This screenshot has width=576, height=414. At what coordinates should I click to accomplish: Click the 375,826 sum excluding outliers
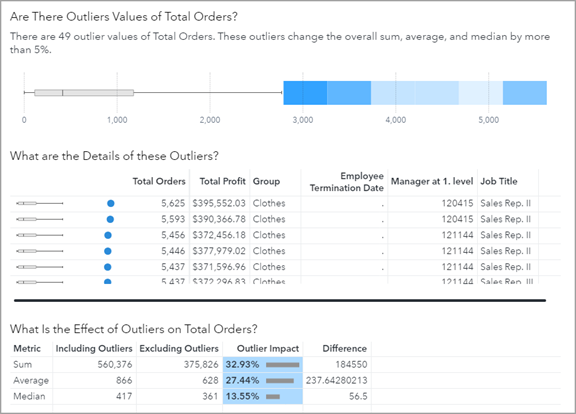pos(201,364)
